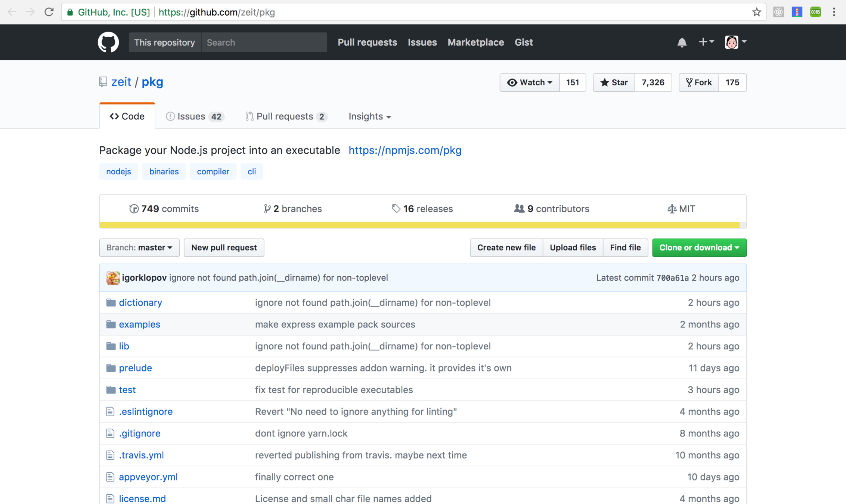Click the New pull request button
Screen dimensions: 846x504
pos(224,248)
